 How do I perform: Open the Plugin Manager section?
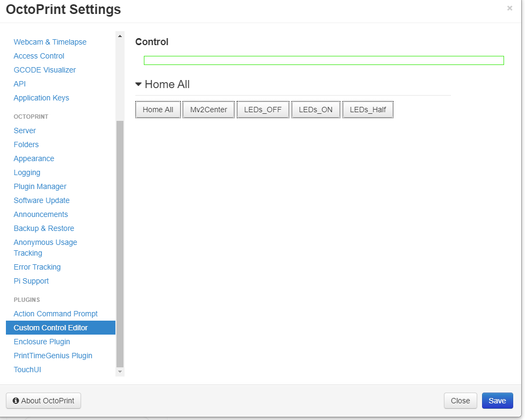40,186
